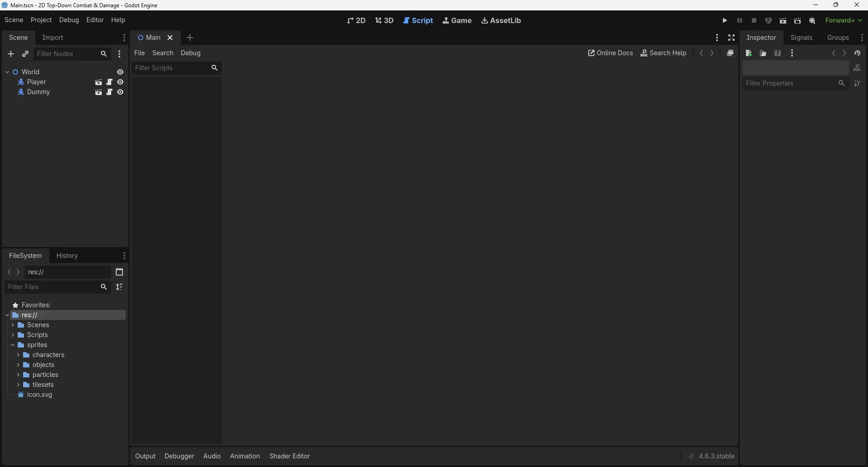Add a new scene tab
Screen dimensions: 868x467
tap(190, 38)
